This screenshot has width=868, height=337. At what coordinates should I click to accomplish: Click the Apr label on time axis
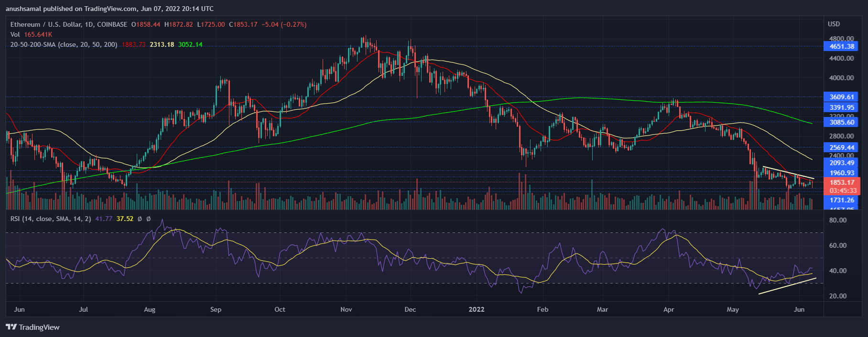[x=669, y=309]
